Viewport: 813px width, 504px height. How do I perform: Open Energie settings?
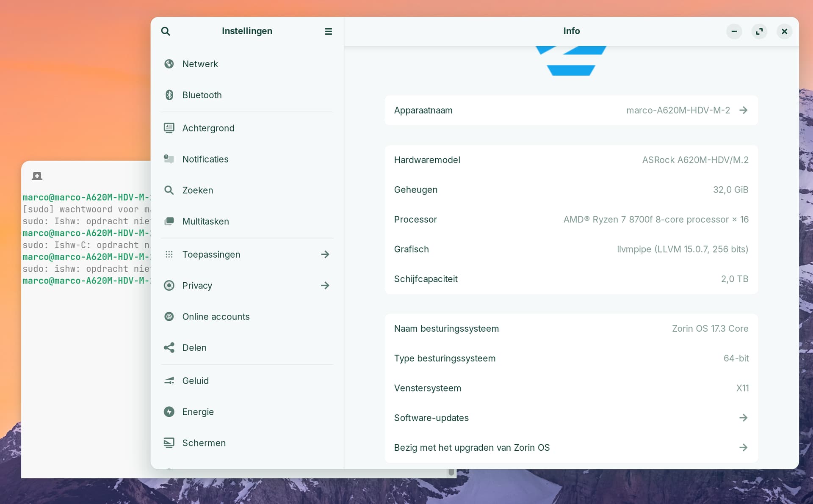(247, 412)
